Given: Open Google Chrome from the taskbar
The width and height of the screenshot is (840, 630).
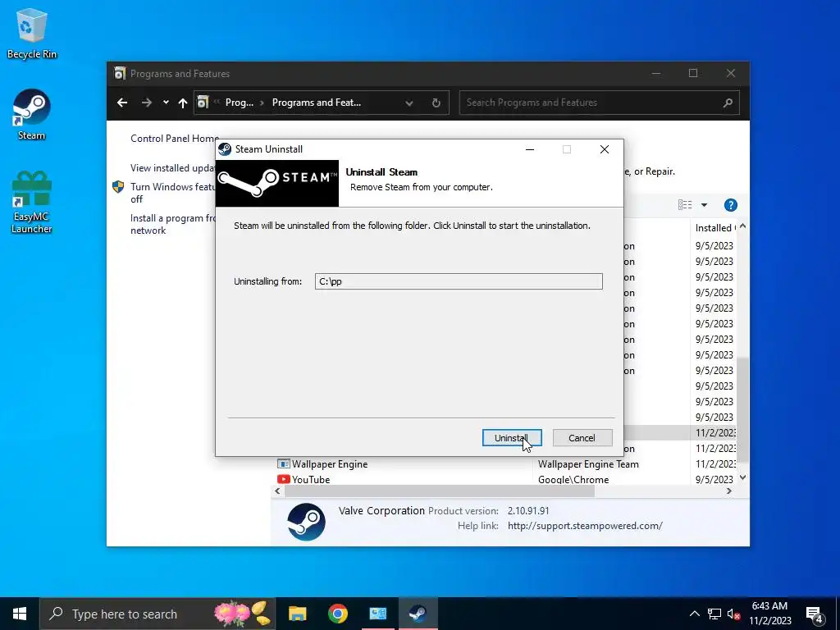Looking at the screenshot, I should tap(337, 614).
